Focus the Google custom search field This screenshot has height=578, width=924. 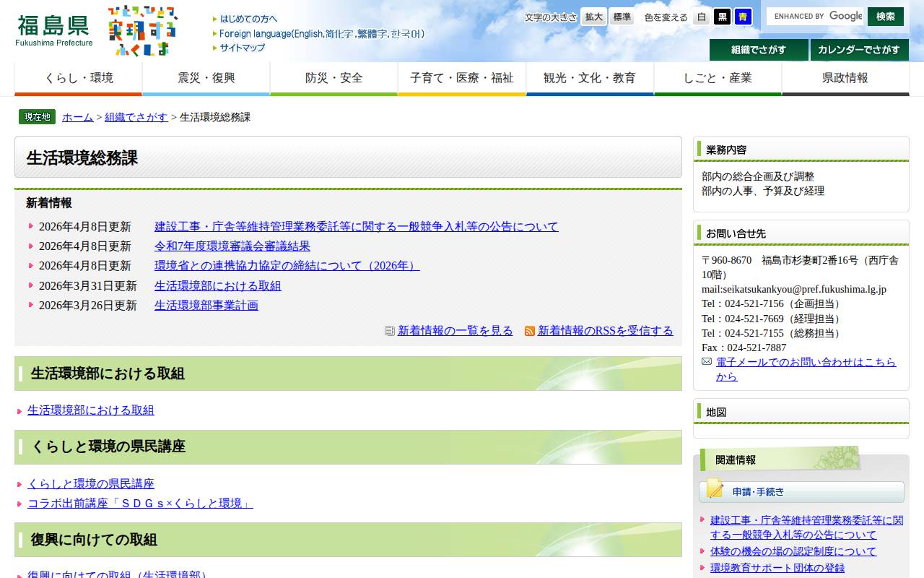(815, 16)
